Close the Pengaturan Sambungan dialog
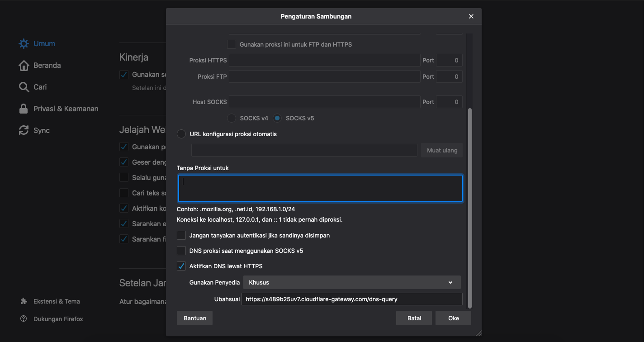The width and height of the screenshot is (644, 342). [x=471, y=16]
